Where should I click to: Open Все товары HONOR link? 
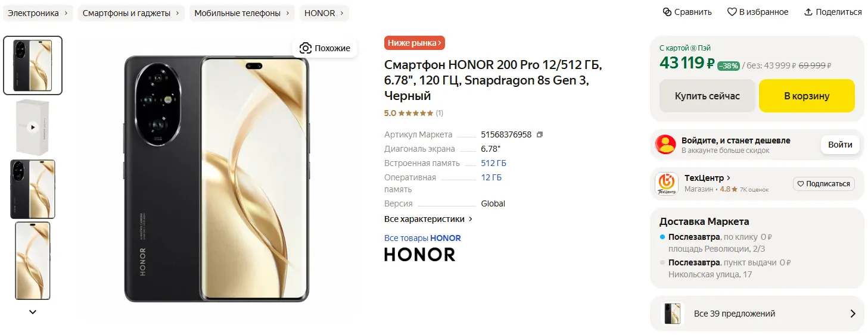(422, 238)
